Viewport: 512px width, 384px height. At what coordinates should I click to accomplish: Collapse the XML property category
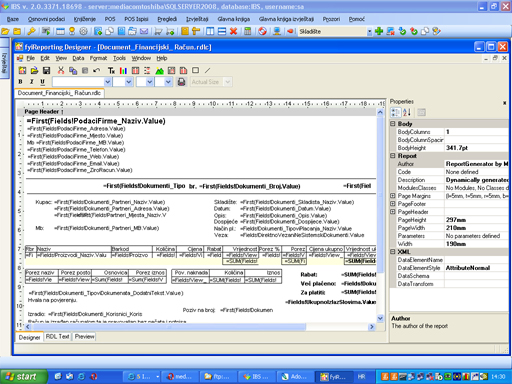tap(393, 252)
